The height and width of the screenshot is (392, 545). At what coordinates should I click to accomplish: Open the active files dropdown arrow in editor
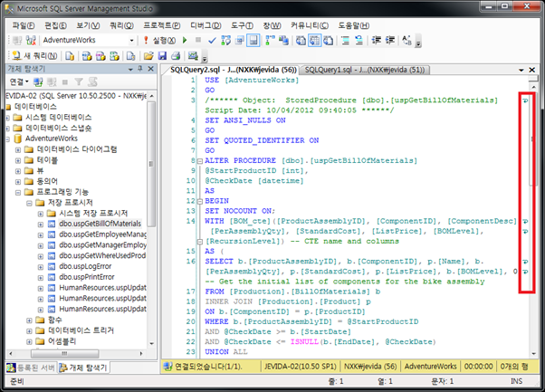[x=521, y=71]
